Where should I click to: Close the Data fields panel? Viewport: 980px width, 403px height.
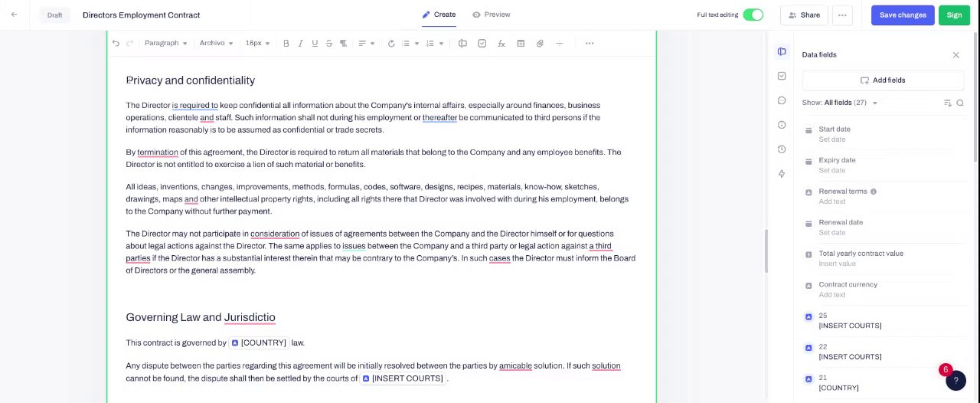[955, 55]
